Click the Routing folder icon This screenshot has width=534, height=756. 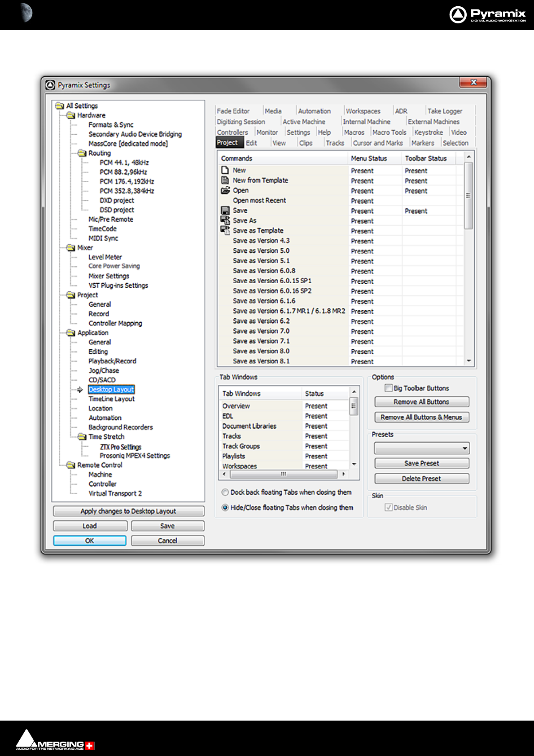82,153
